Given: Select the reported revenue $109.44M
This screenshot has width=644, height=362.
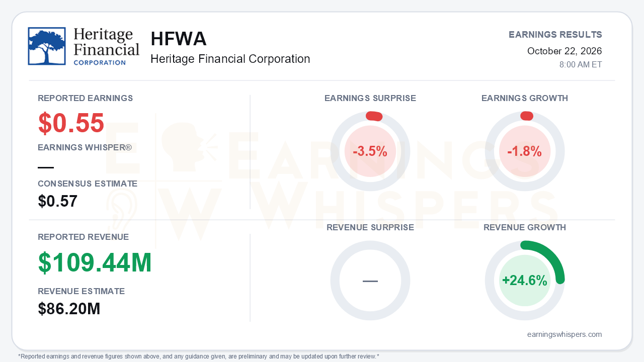Looking at the screenshot, I should coord(95,263).
